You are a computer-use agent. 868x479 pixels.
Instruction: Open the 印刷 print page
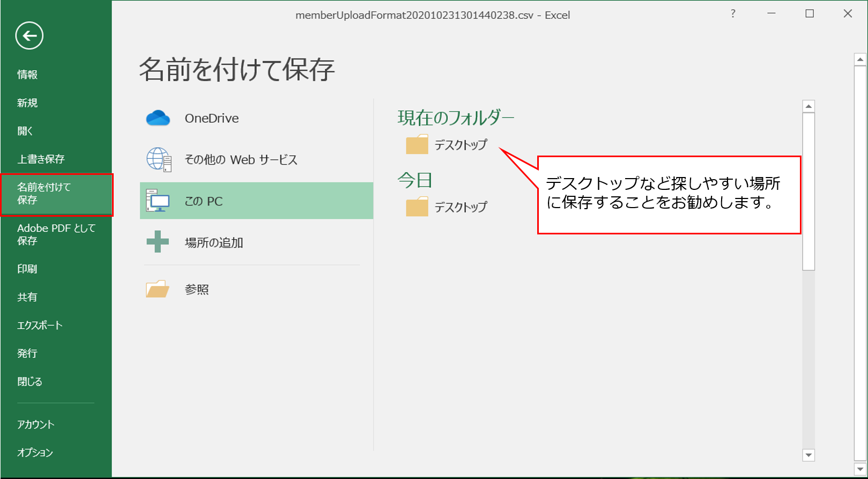pos(27,269)
